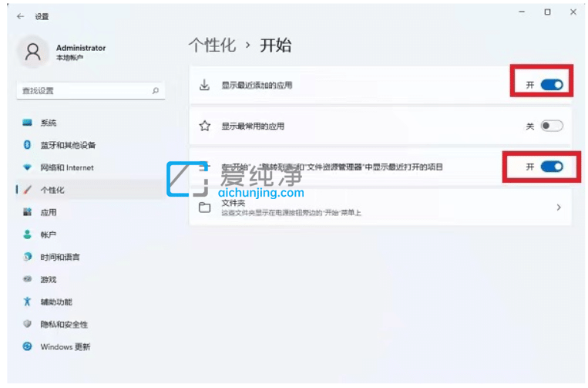Click the 帐户 person icon

(27, 234)
